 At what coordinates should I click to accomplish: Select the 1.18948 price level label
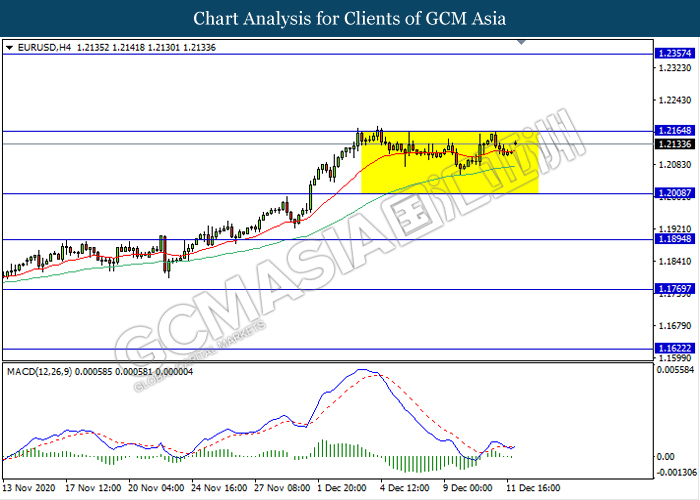pos(675,239)
